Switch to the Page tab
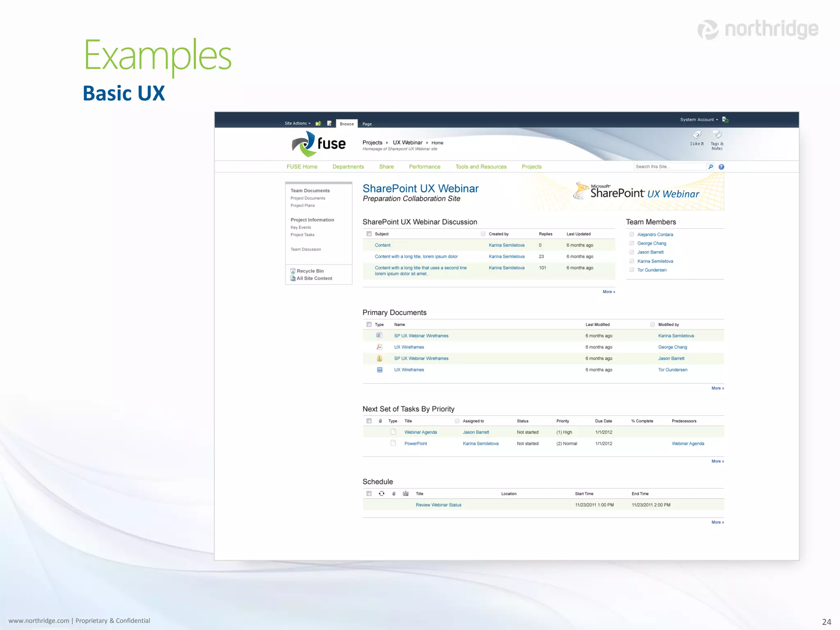The height and width of the screenshot is (630, 840). pyautogui.click(x=367, y=124)
